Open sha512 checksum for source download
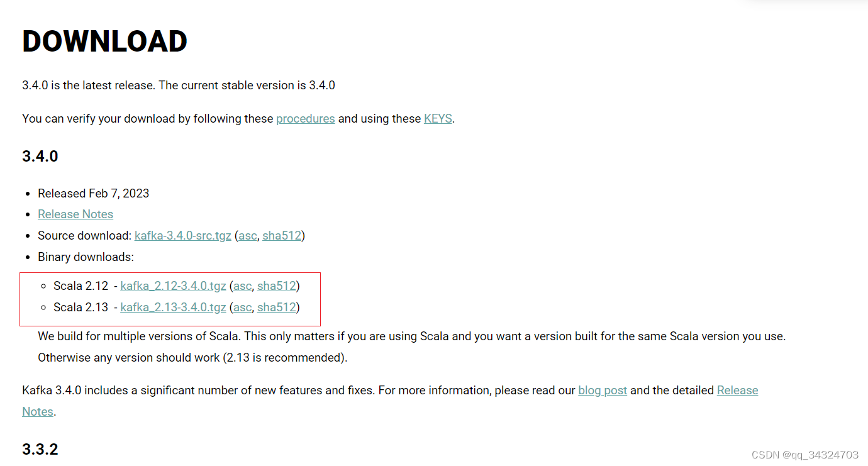 (x=281, y=235)
